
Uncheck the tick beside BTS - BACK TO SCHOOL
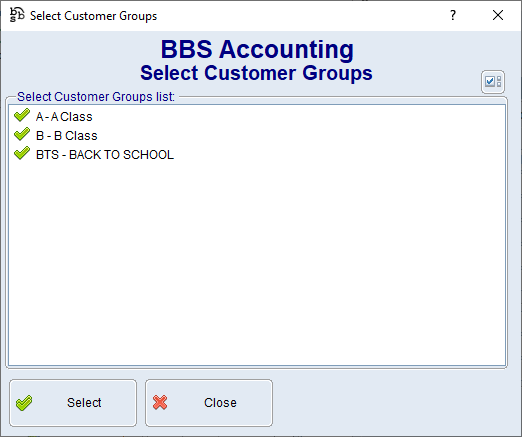tap(22, 154)
